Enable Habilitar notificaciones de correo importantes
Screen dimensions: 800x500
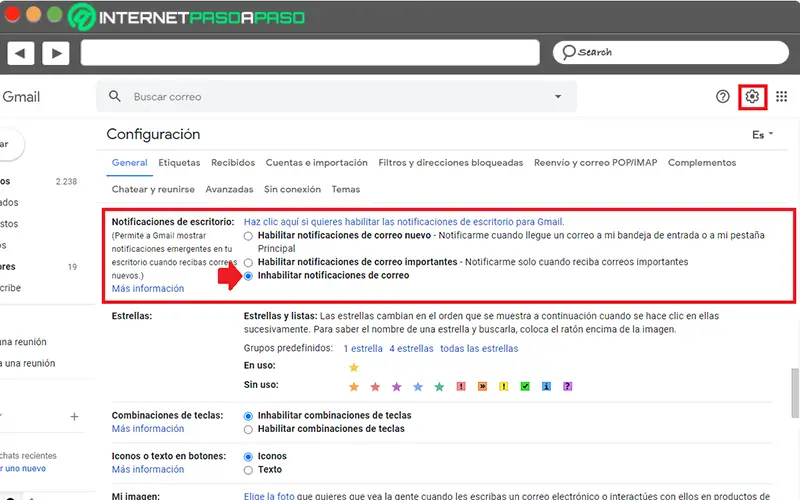tap(248, 263)
